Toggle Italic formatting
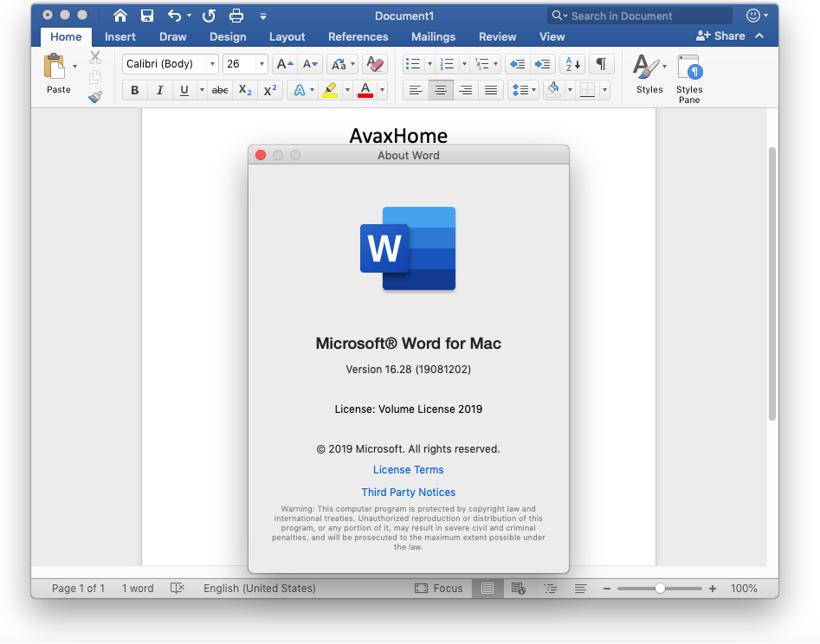Viewport: 820px width, 644px height. point(159,90)
